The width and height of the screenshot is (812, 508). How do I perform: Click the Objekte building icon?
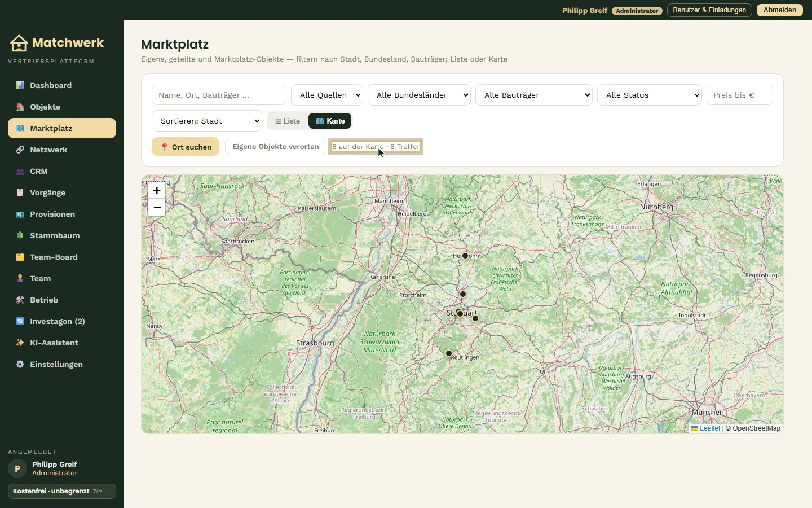20,107
